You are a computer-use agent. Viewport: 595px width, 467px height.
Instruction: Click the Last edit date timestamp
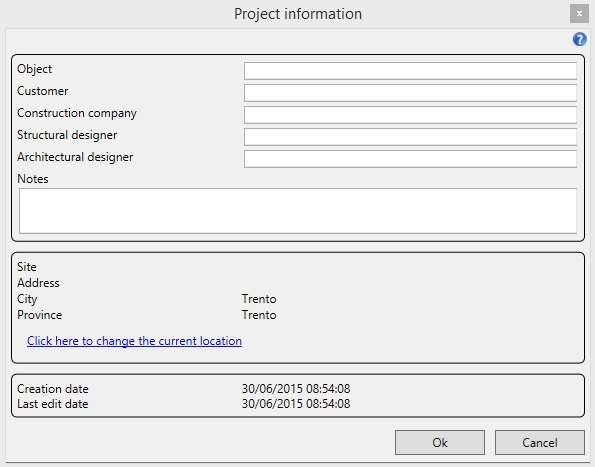pyautogui.click(x=296, y=404)
